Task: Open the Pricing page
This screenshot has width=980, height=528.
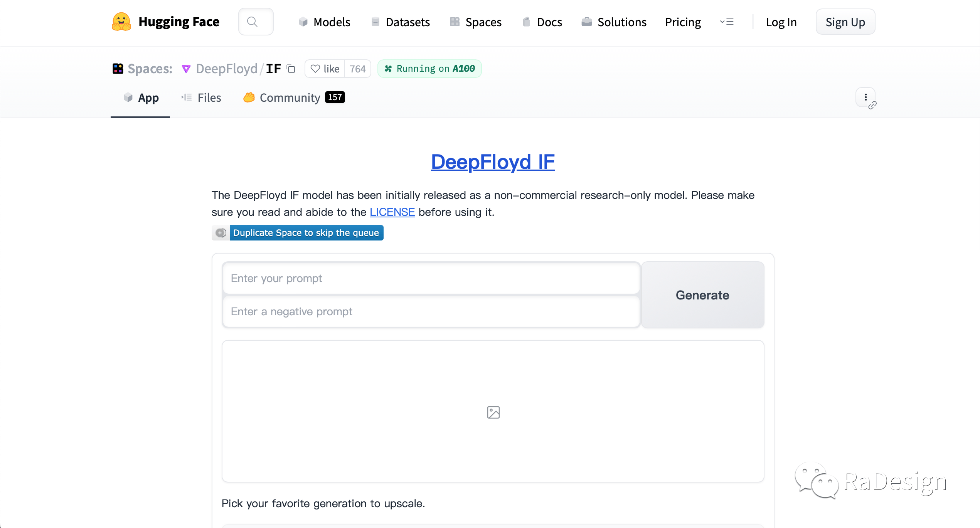Action: coord(683,22)
